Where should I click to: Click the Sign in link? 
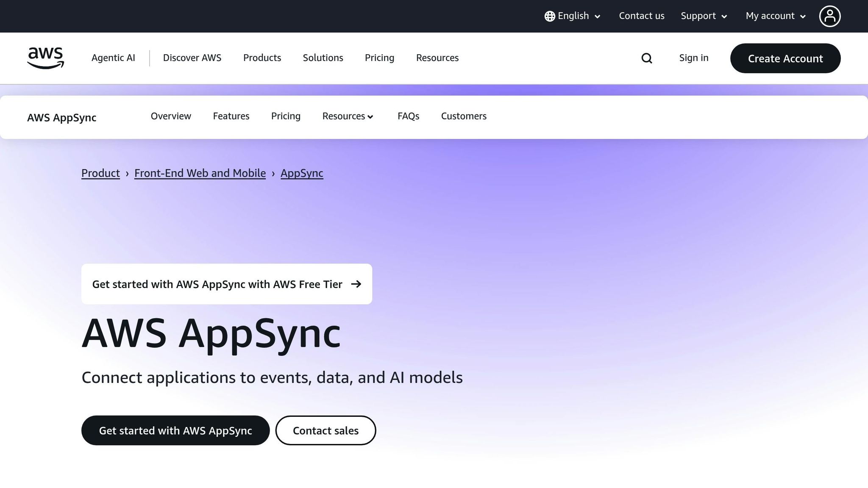tap(694, 58)
